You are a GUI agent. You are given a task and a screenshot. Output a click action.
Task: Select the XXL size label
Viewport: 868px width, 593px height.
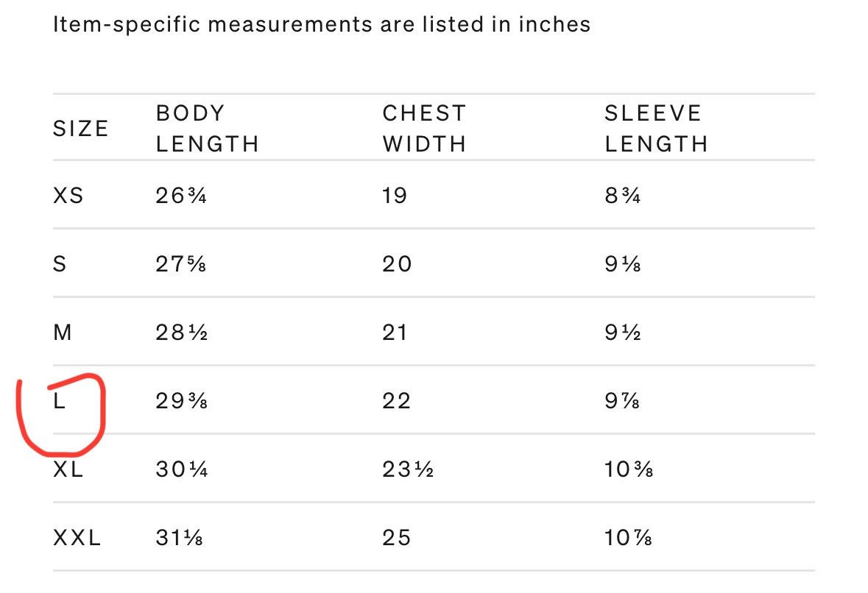pyautogui.click(x=77, y=538)
